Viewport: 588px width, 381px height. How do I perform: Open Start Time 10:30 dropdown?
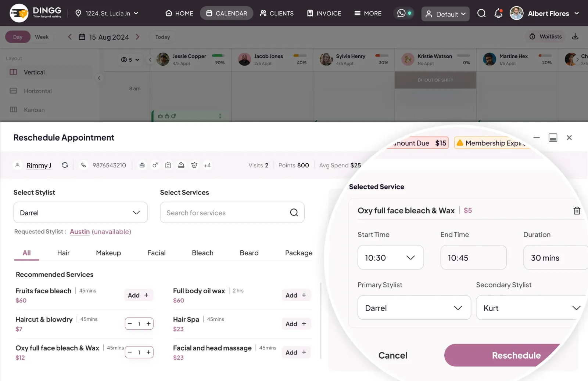[391, 258]
